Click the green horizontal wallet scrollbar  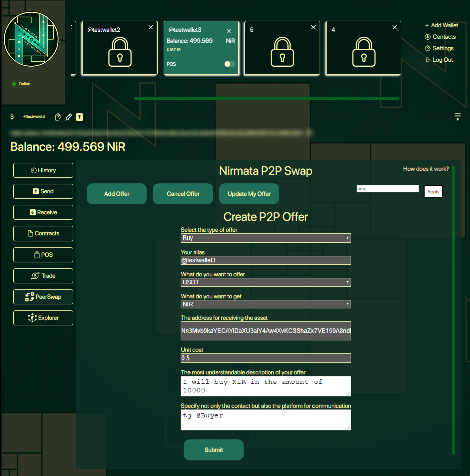click(267, 98)
